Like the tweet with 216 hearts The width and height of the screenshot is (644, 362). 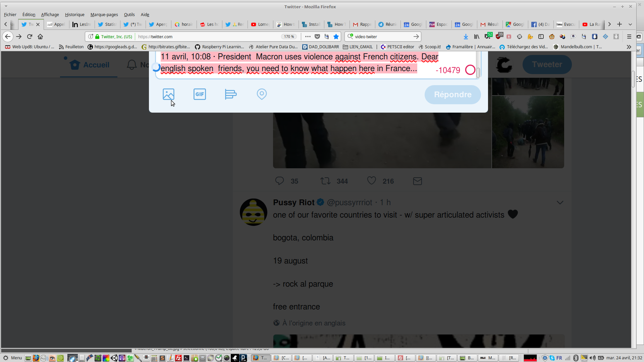(x=371, y=181)
